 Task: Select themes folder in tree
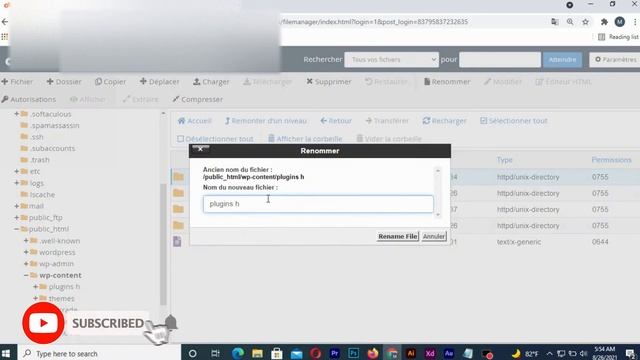61,299
